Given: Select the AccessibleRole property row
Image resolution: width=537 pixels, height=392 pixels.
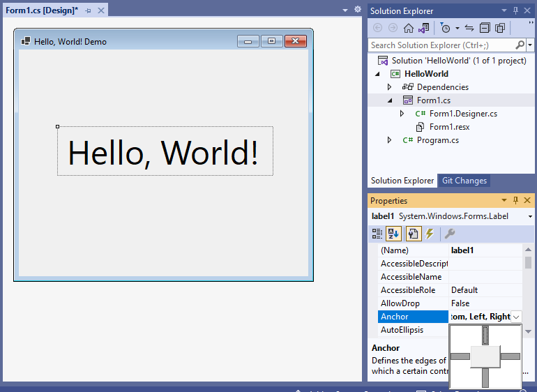Looking at the screenshot, I should click(x=450, y=290).
